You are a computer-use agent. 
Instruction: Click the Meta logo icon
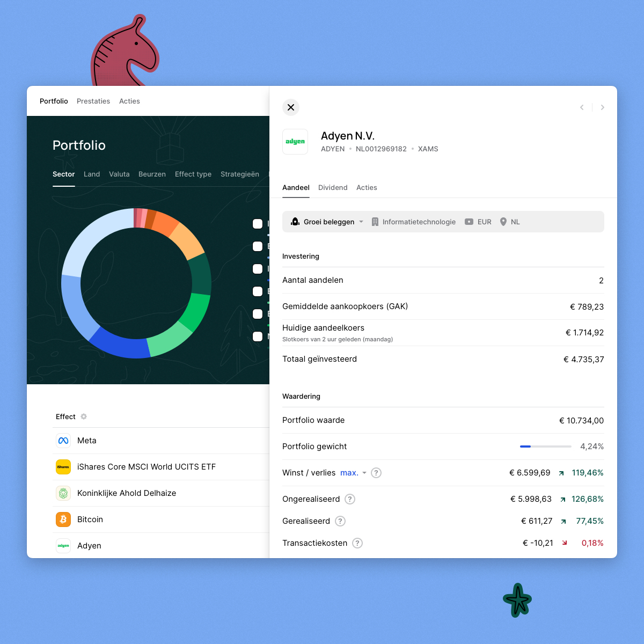(x=63, y=441)
